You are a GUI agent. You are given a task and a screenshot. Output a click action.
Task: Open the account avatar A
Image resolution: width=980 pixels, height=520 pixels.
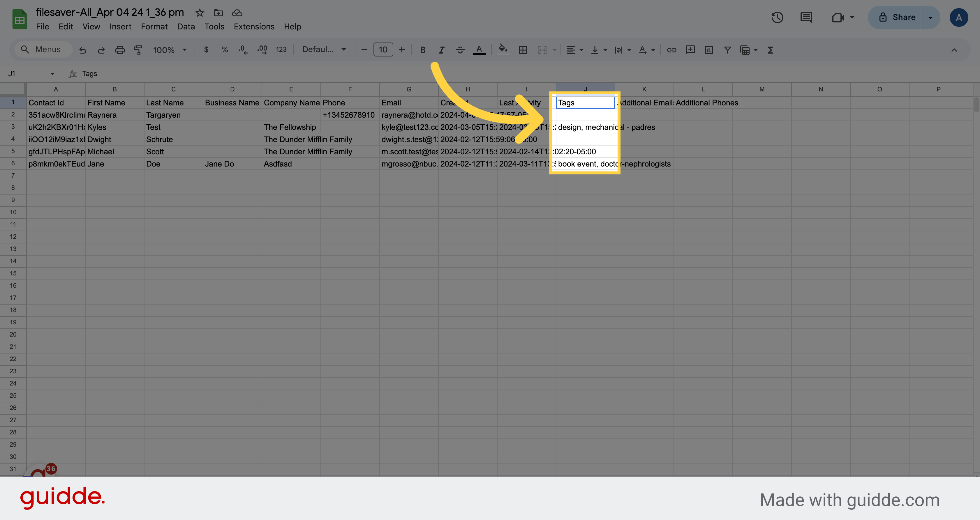point(959,17)
